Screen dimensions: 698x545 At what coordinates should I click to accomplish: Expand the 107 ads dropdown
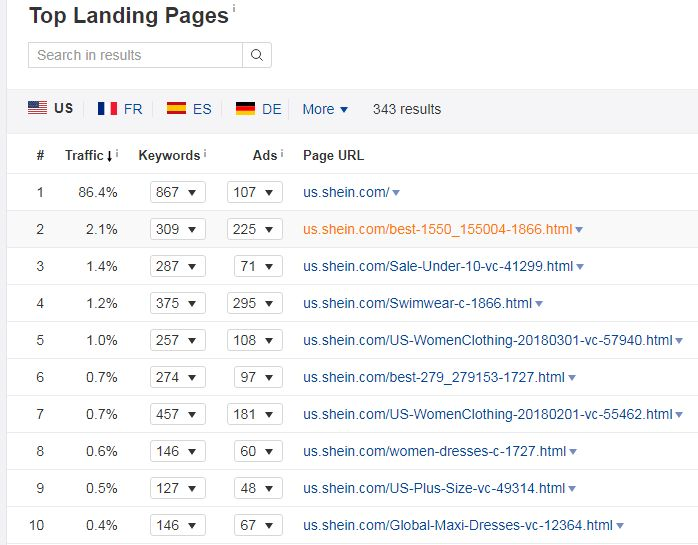click(x=255, y=192)
